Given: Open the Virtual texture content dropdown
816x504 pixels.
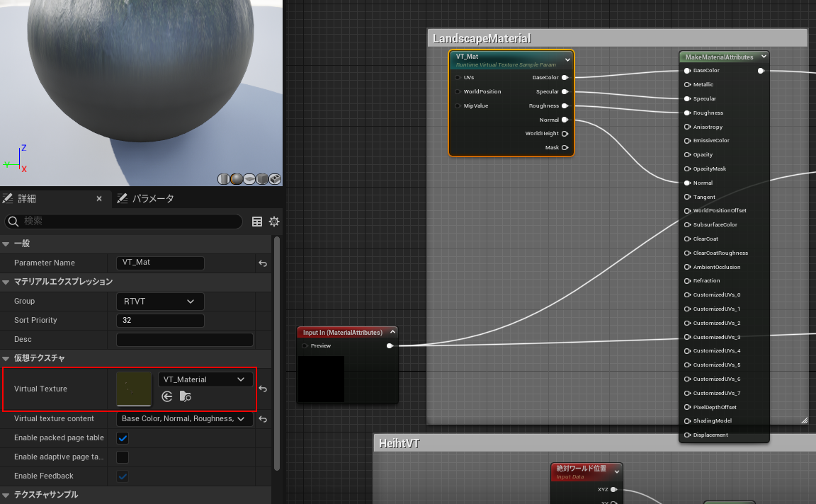Looking at the screenshot, I should pyautogui.click(x=184, y=419).
